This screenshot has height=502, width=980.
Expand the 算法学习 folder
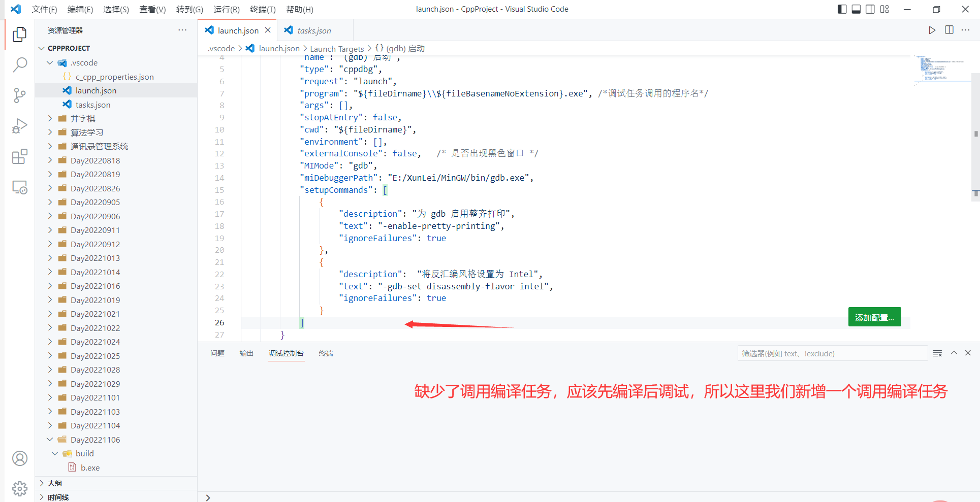(116, 132)
